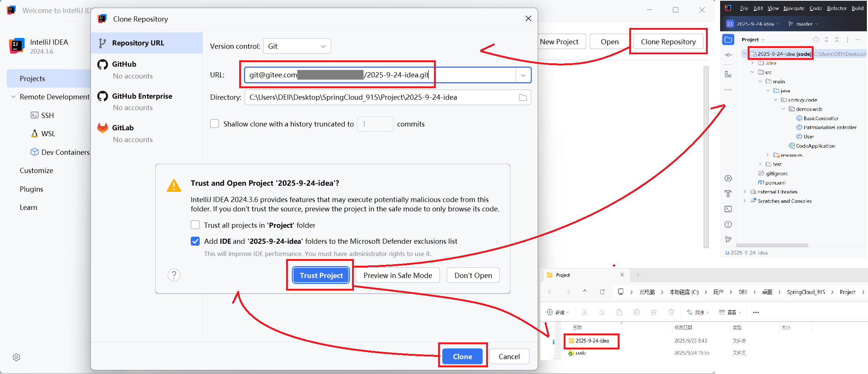
Task: Select GitLab option in Clone dialog
Action: [x=147, y=133]
